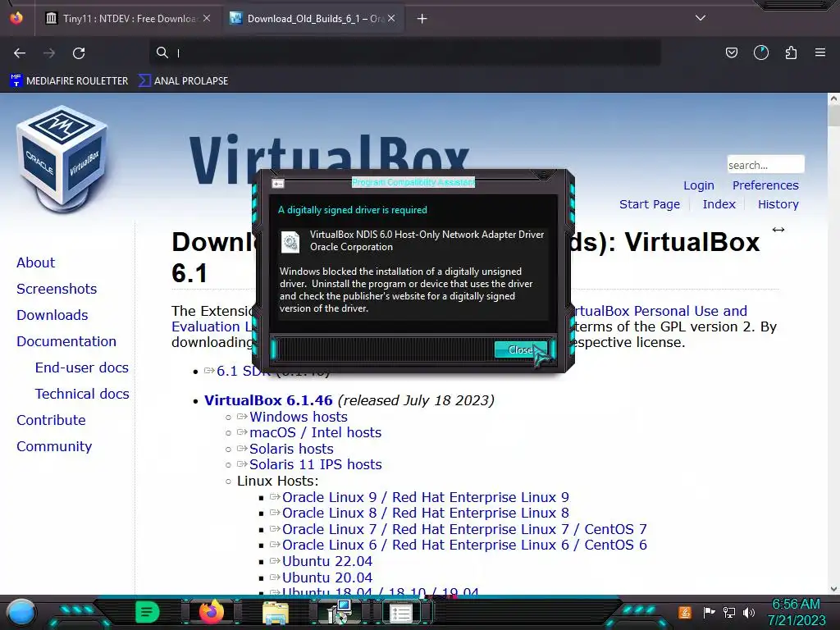The width and height of the screenshot is (840, 630).
Task: Close the Program Compatibility Assistant dialog
Action: 521,349
